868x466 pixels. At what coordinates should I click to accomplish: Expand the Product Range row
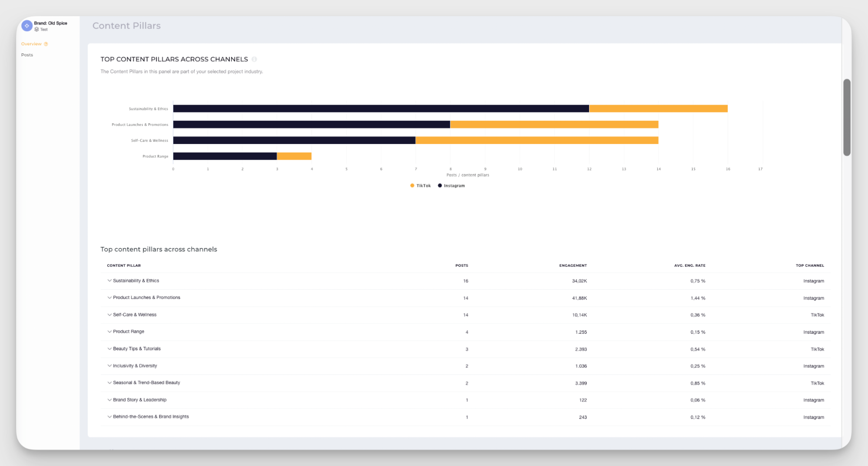click(109, 331)
